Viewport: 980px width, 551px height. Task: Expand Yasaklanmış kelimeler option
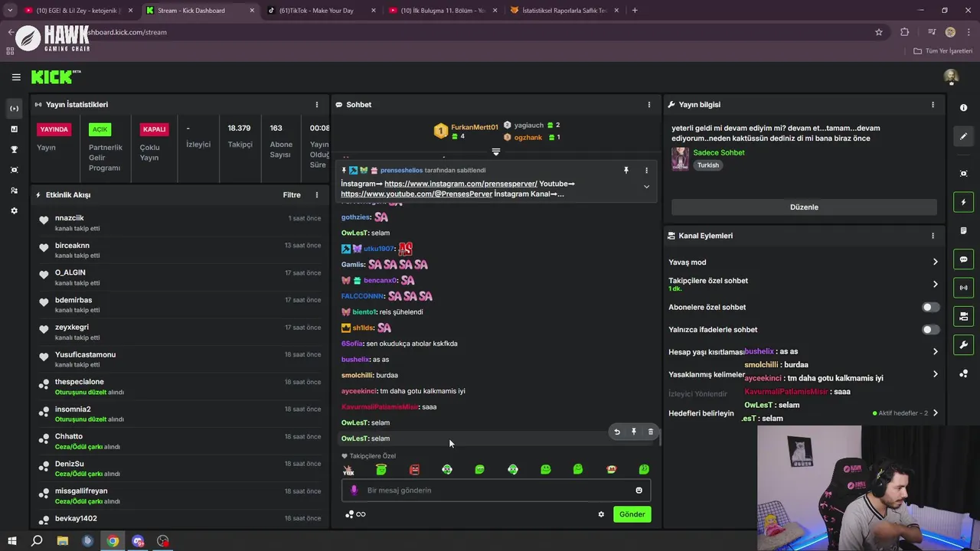click(935, 374)
